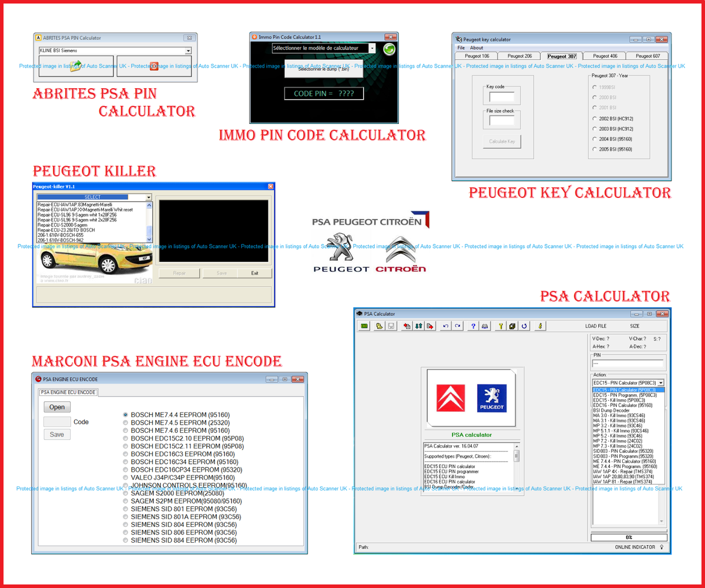The width and height of the screenshot is (705, 588).
Task: Click the red stop icon button in ABRITES PSA PIN Calculator
Action: pos(154,66)
